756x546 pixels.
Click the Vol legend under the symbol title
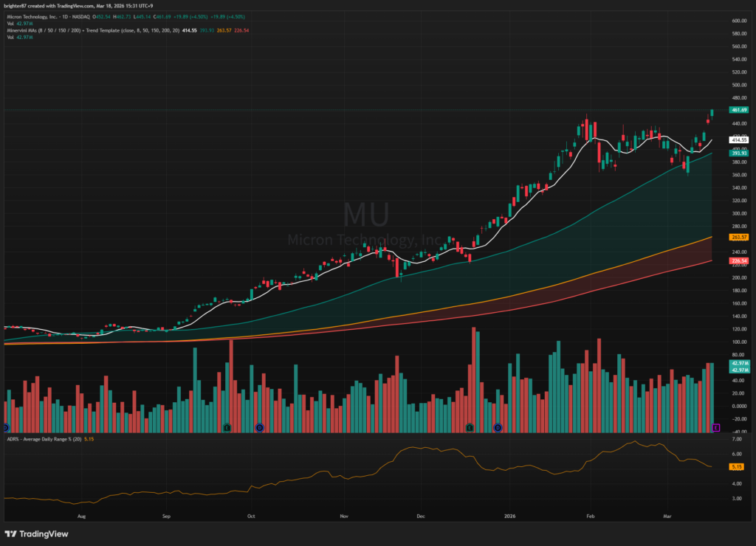(11, 23)
